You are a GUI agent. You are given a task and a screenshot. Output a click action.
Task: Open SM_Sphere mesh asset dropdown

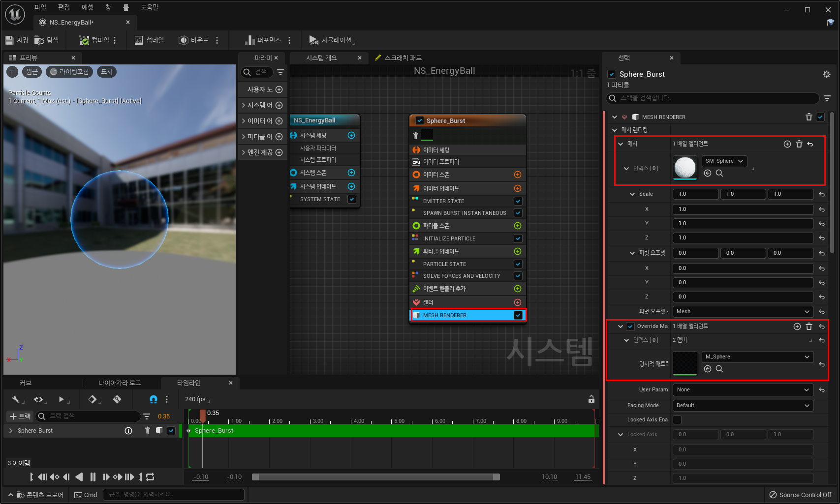pyautogui.click(x=724, y=161)
